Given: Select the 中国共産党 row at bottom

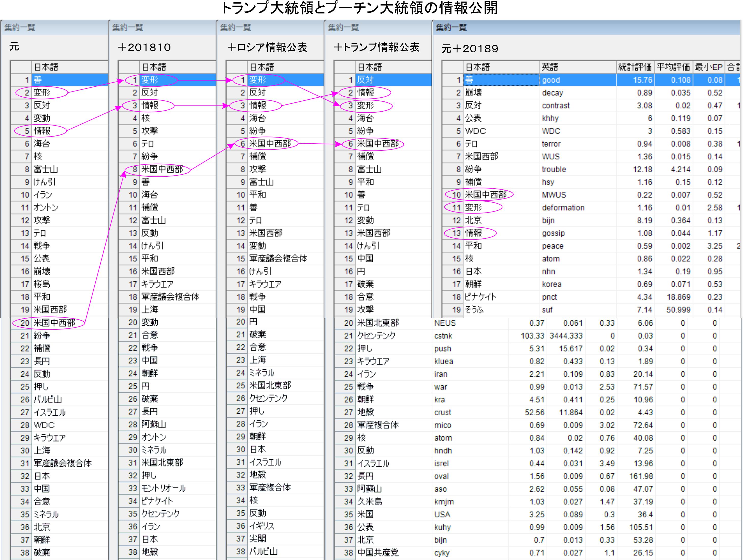Looking at the screenshot, I should (x=378, y=552).
